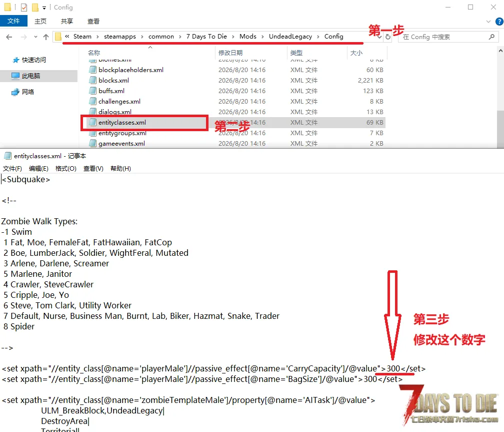The height and width of the screenshot is (432, 504).
Task: Show hidden breadcrumb path with double chevron
Action: click(67, 37)
